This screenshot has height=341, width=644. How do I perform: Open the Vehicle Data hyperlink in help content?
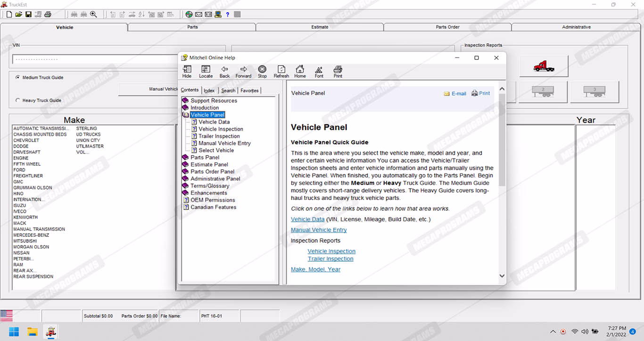307,219
